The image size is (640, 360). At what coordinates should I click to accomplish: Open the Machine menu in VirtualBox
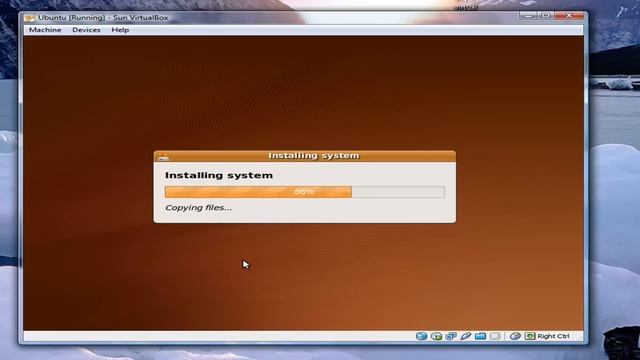[45, 30]
